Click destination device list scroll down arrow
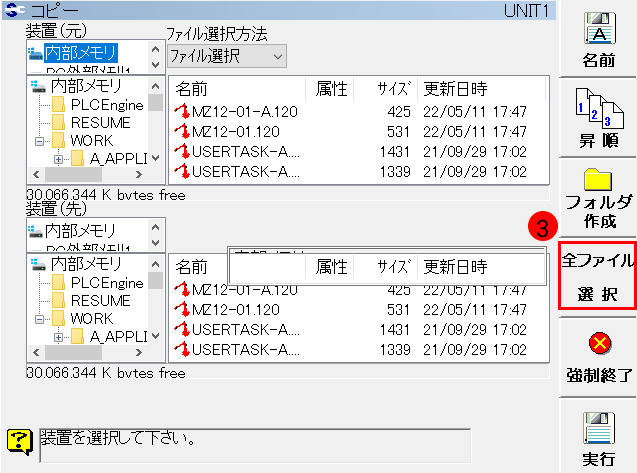 pos(156,243)
